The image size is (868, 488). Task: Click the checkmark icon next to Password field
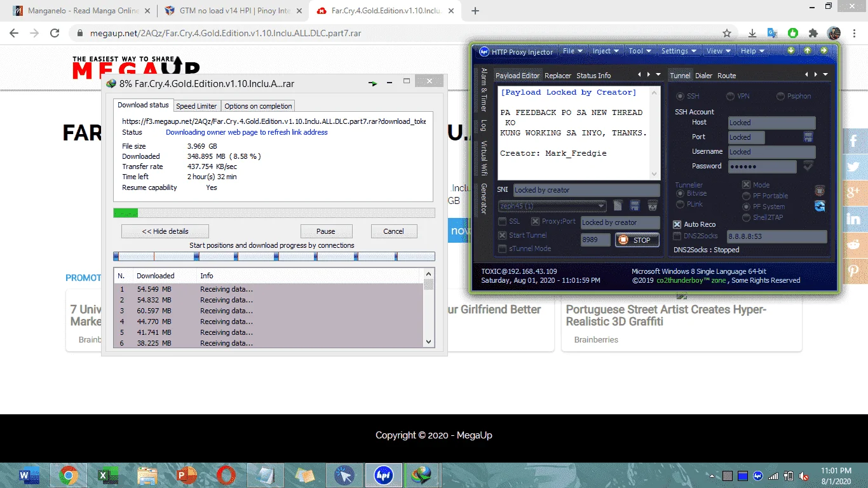tap(808, 166)
